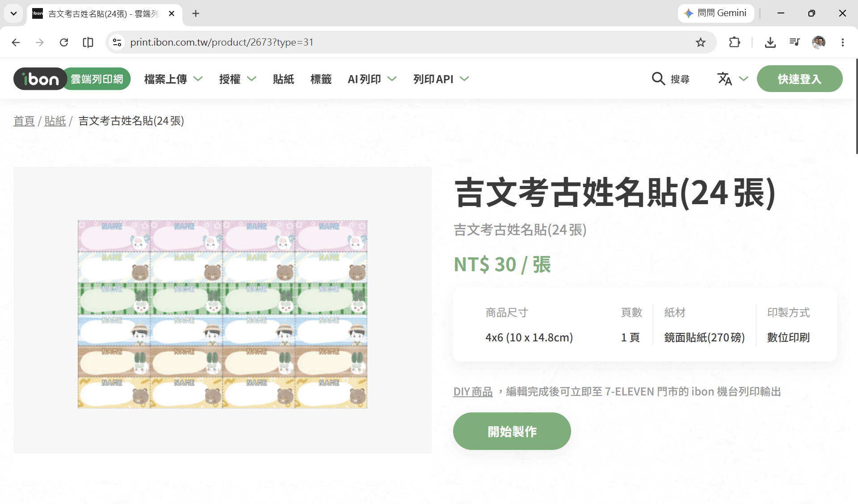Open the search magnifier icon
Screen dimensions: 858x504
point(658,79)
